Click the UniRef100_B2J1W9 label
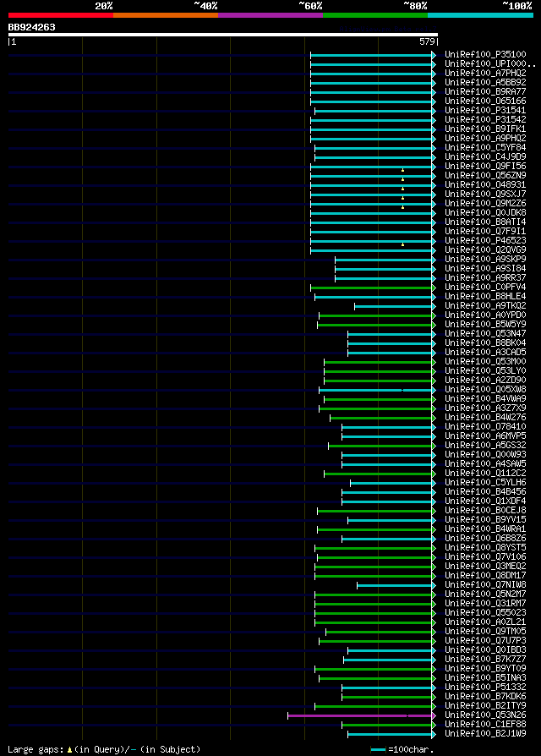 pos(485,734)
